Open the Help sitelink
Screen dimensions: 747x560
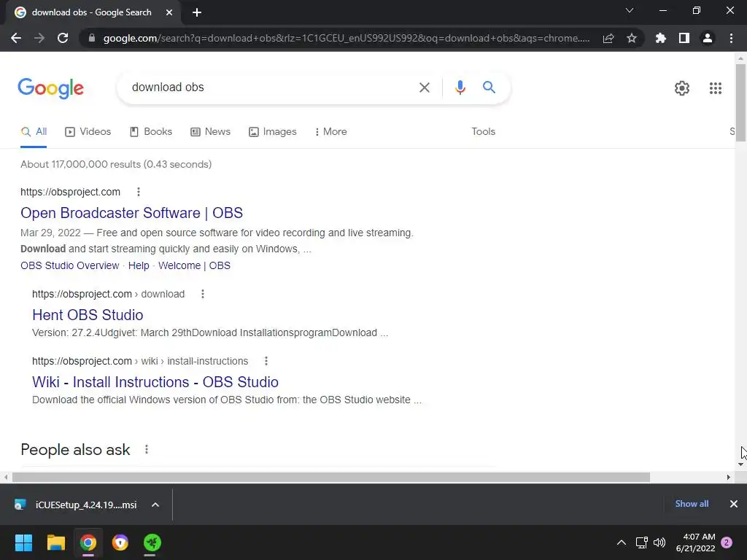(139, 265)
